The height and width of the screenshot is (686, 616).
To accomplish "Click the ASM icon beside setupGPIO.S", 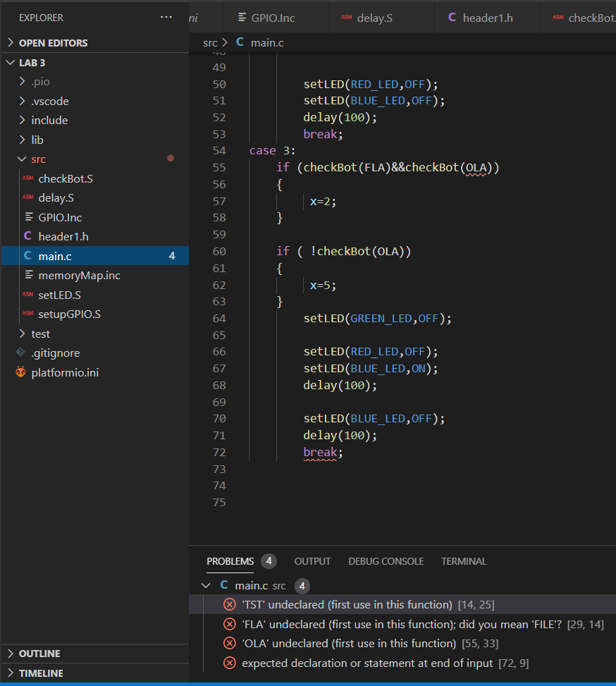I will (x=28, y=314).
